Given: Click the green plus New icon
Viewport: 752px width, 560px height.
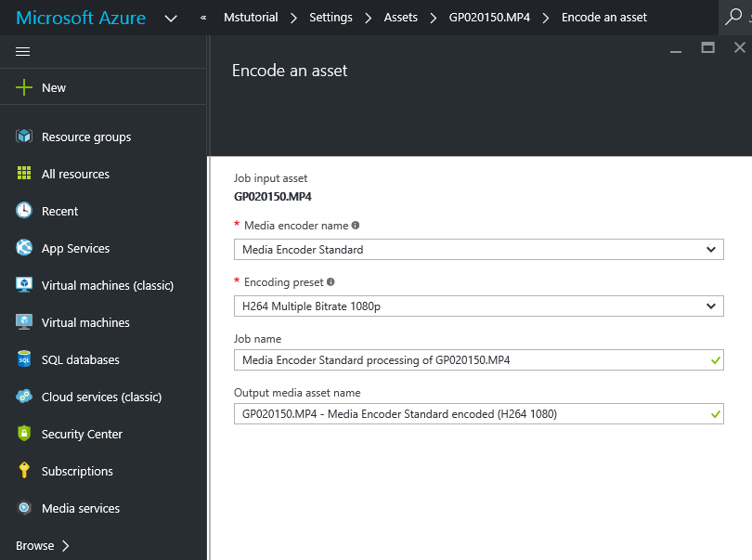Looking at the screenshot, I should click(x=24, y=88).
